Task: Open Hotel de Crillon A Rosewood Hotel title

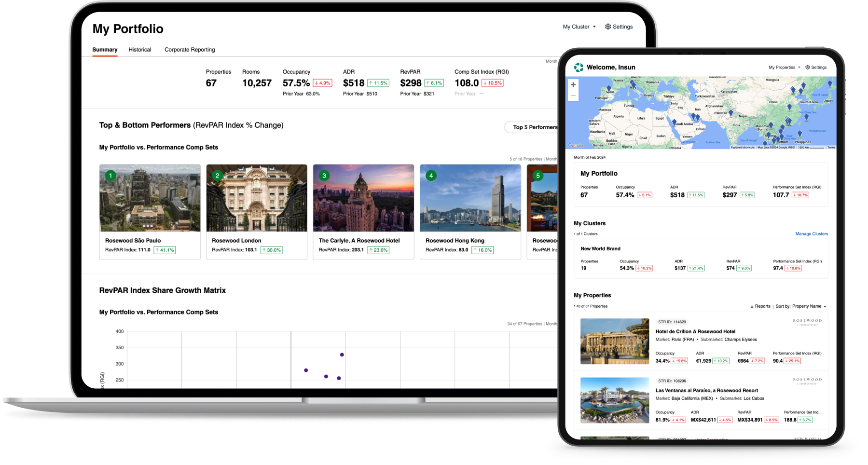Action: (695, 331)
